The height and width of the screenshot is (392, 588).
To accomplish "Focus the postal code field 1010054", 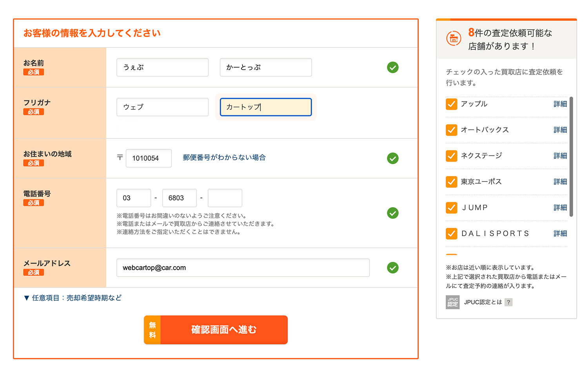I will tap(149, 158).
